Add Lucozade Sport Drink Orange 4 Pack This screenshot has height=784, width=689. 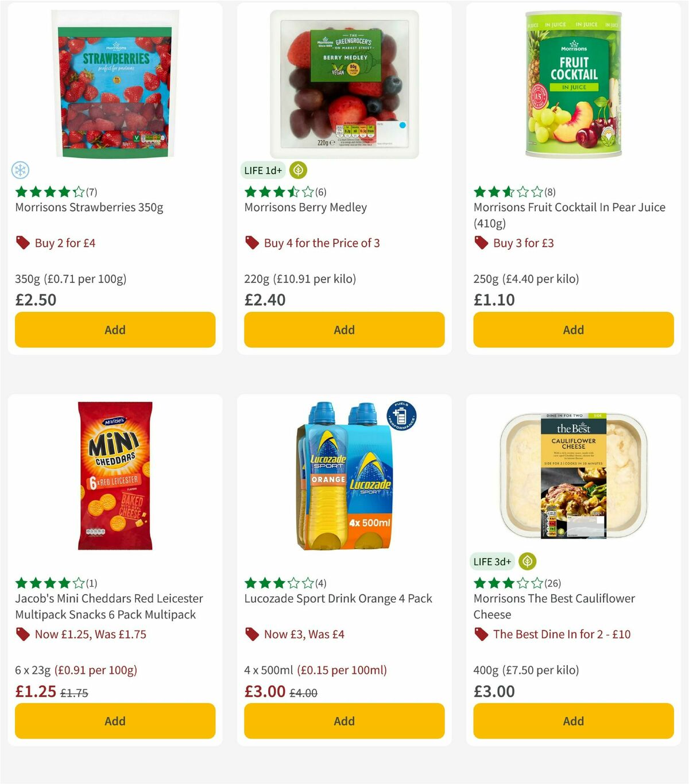[344, 721]
